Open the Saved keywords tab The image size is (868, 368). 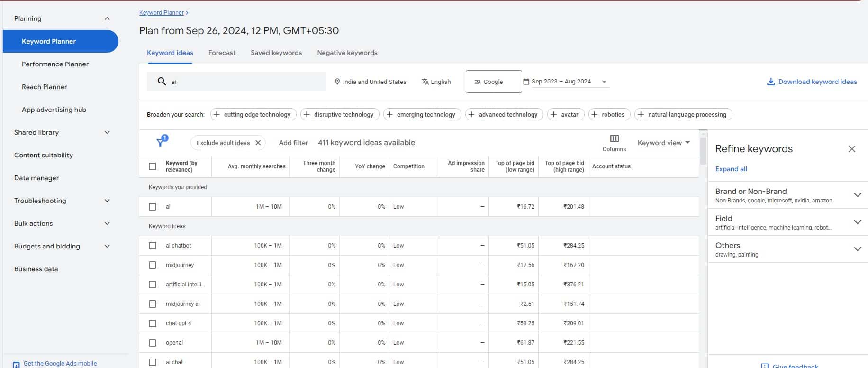(276, 53)
